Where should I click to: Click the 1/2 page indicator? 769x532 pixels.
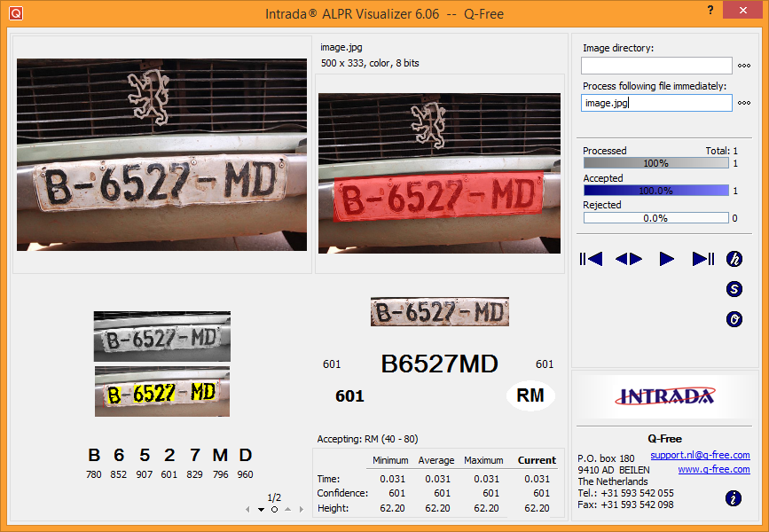tap(274, 497)
